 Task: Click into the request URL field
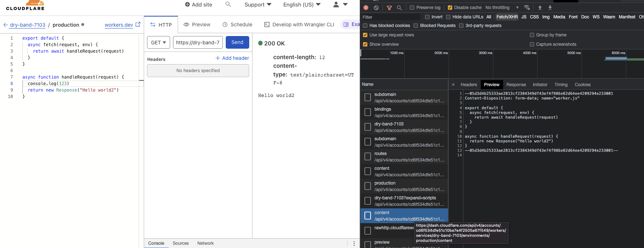pos(198,43)
